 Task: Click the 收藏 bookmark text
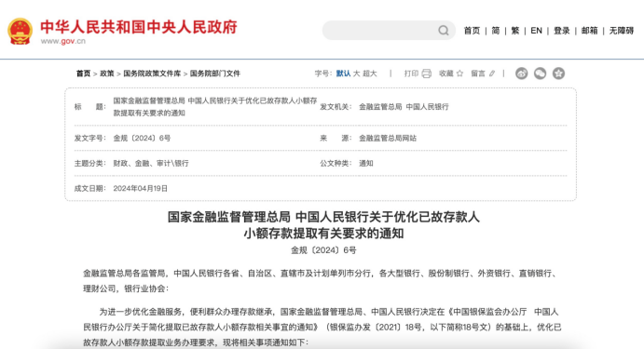pyautogui.click(x=446, y=74)
